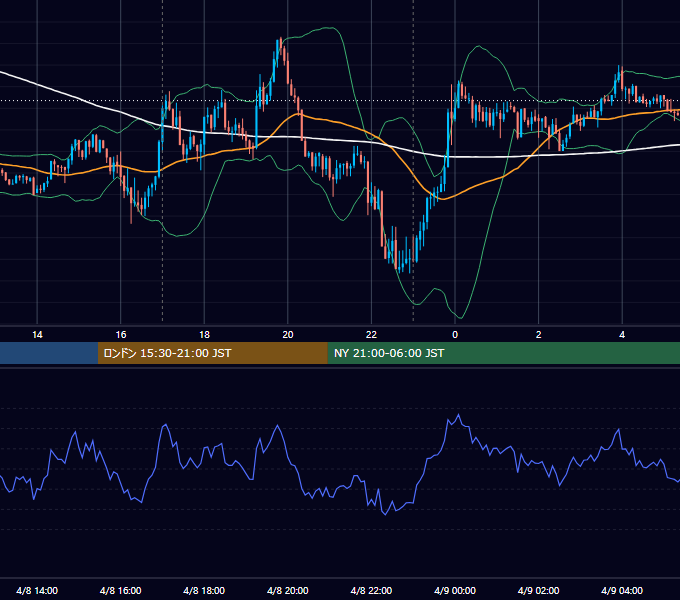680x600 pixels.
Task: Click the 0 hour label on the upper axis
Action: [455, 335]
